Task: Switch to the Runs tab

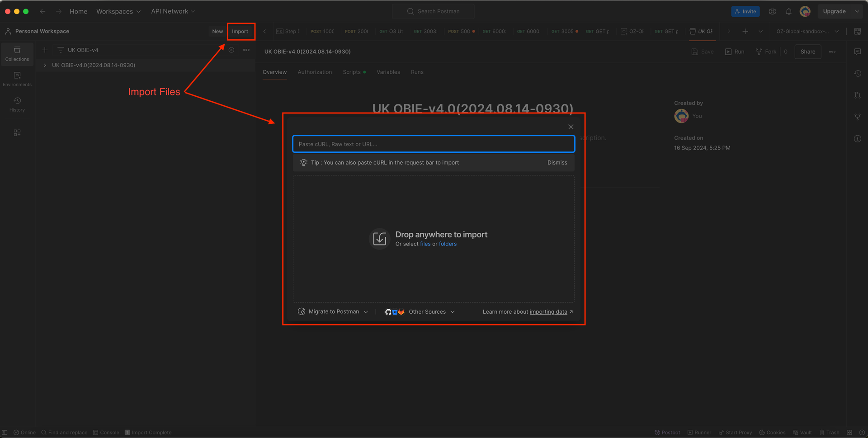Action: click(417, 72)
